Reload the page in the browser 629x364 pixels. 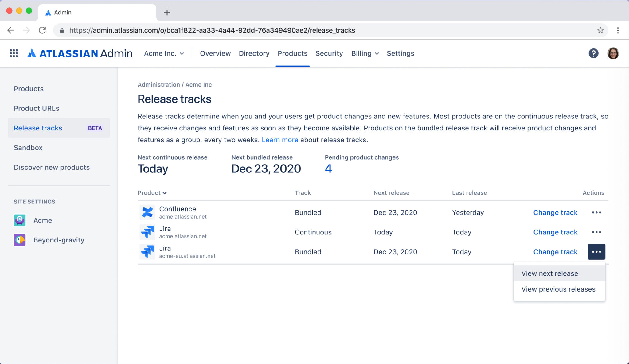pyautogui.click(x=42, y=30)
